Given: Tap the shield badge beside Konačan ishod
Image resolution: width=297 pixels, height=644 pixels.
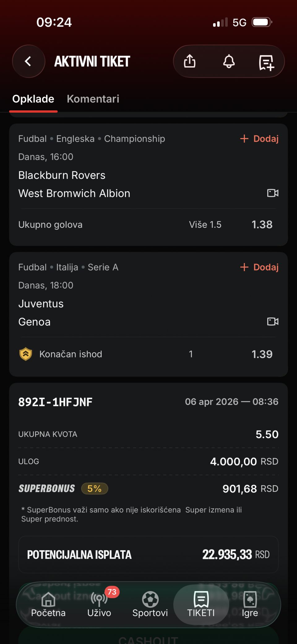Looking at the screenshot, I should (x=26, y=354).
